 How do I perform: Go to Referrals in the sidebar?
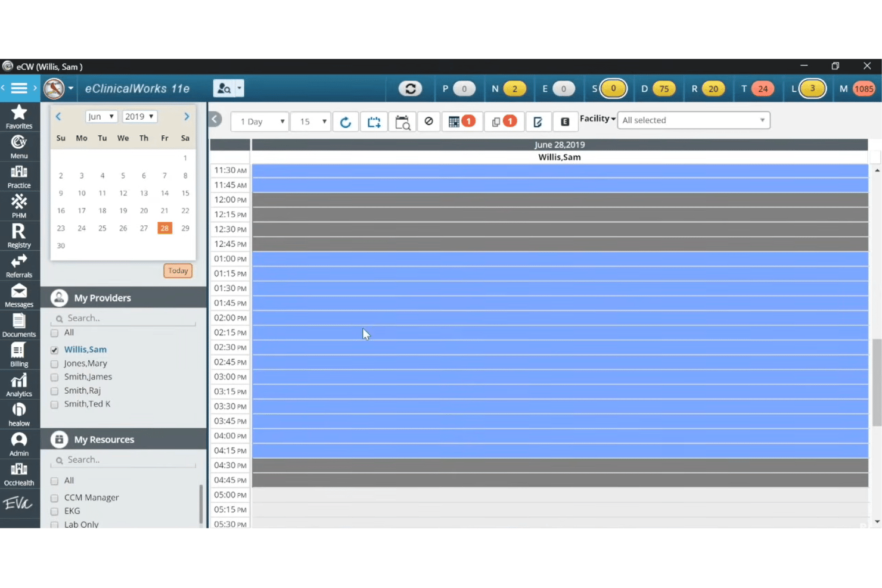pos(19,266)
